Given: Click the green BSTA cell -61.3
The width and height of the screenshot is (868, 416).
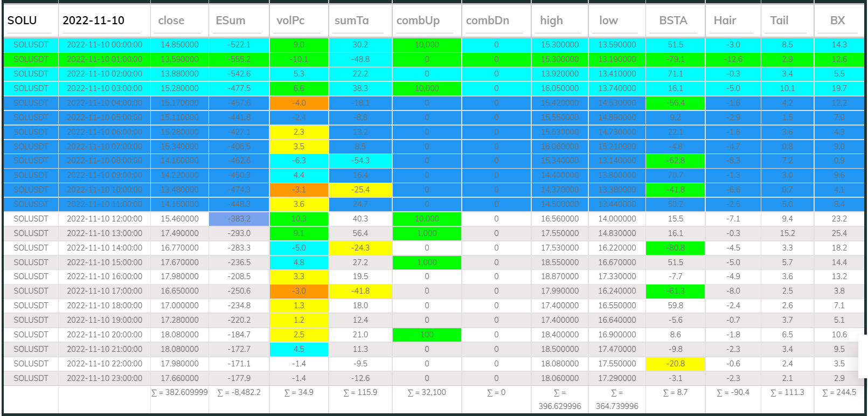Looking at the screenshot, I should coord(676,291).
